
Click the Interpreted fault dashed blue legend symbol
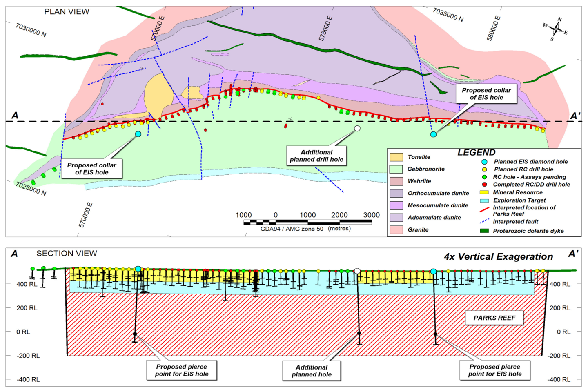tap(484, 221)
